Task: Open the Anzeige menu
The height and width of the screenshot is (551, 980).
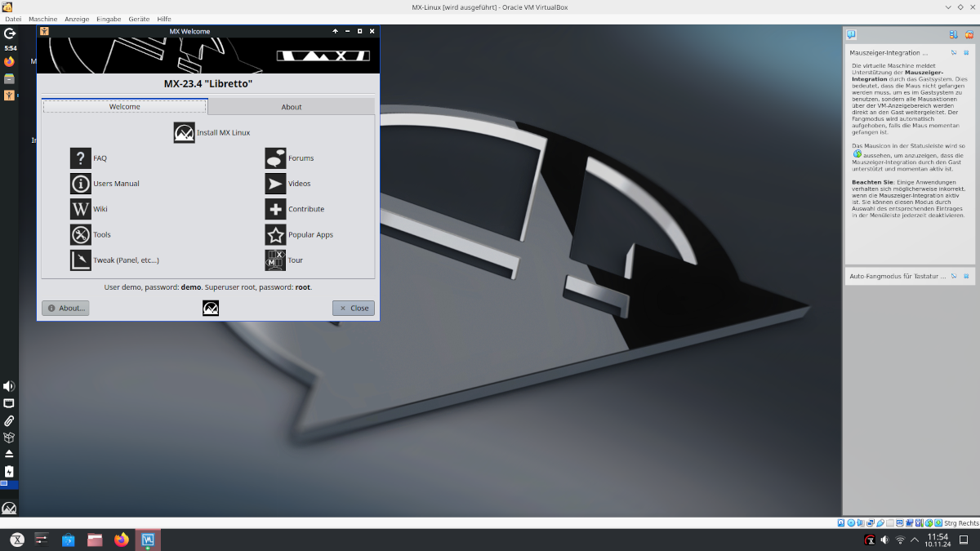Action: click(77, 18)
